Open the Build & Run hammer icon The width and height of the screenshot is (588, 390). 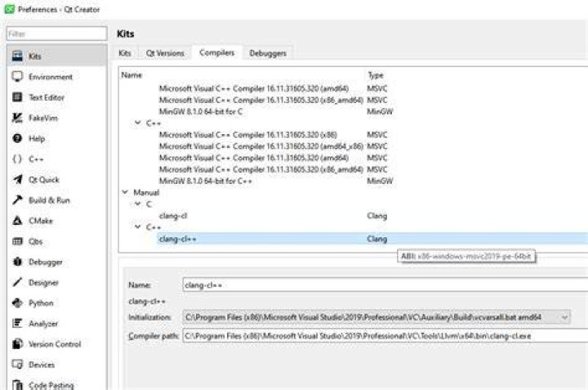point(17,200)
